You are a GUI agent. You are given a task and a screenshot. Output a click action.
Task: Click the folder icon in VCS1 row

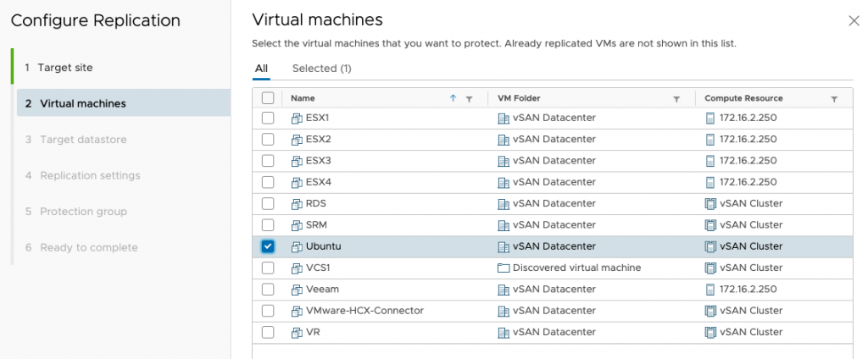tap(504, 268)
